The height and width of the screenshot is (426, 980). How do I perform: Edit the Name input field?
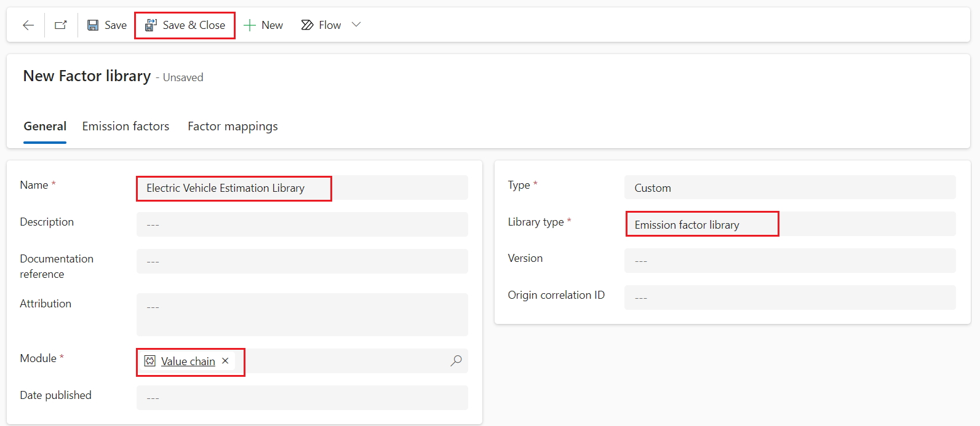click(302, 187)
